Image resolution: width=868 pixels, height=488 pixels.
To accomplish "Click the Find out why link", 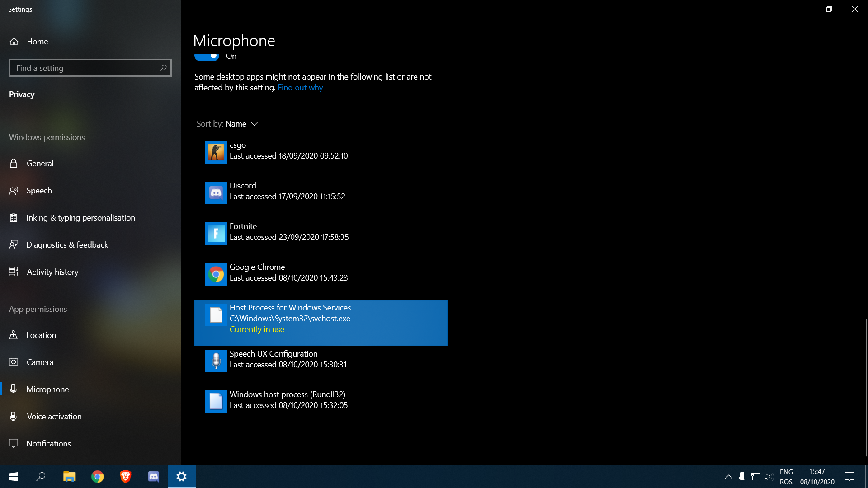I will click(x=300, y=88).
